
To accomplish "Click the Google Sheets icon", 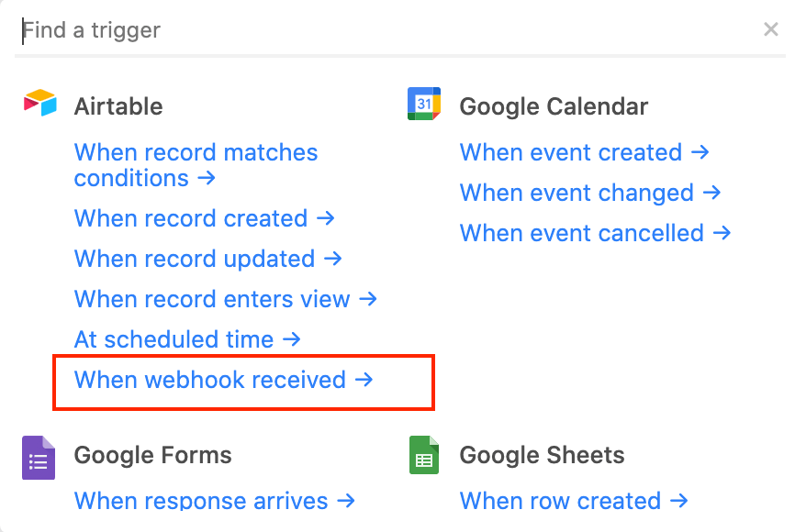I will coord(424,455).
